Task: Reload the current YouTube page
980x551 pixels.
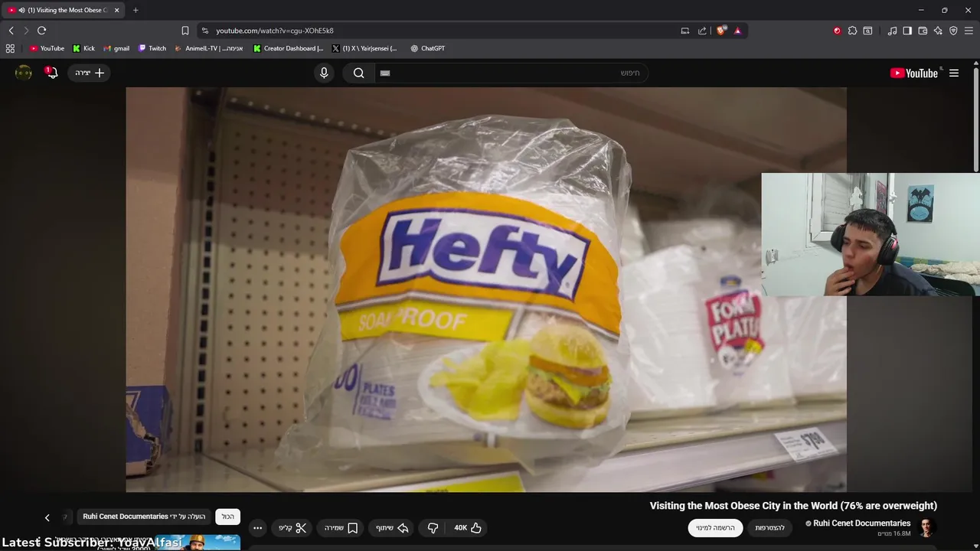Action: click(x=41, y=31)
